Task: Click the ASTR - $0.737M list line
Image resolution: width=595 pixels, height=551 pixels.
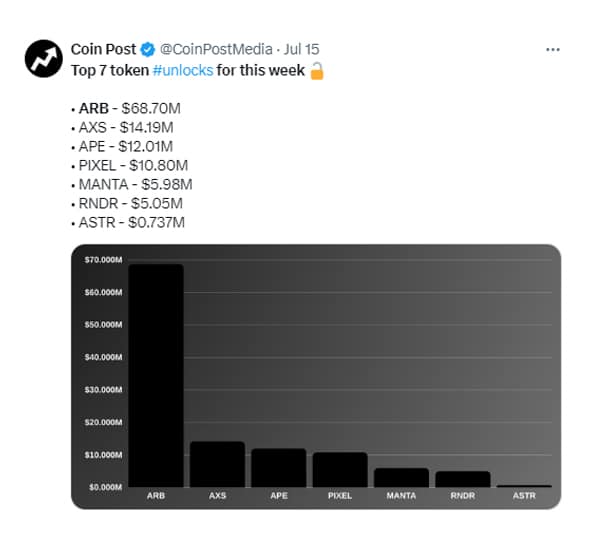Action: 128,222
